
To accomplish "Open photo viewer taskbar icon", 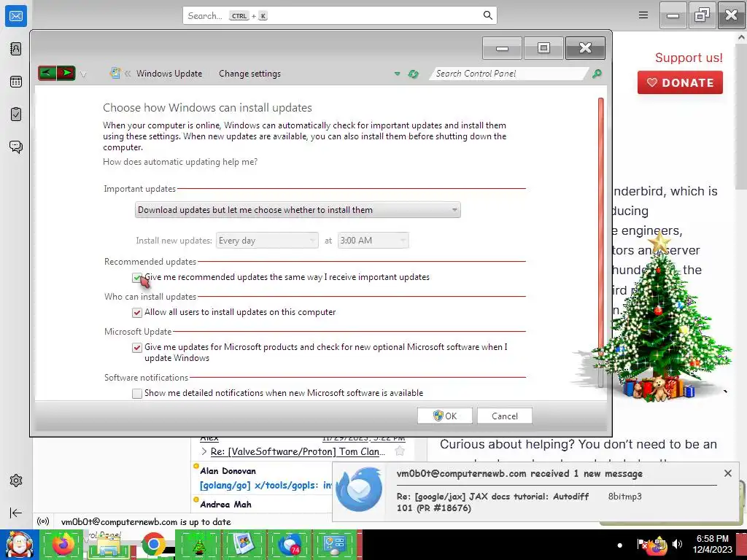I will [244, 544].
